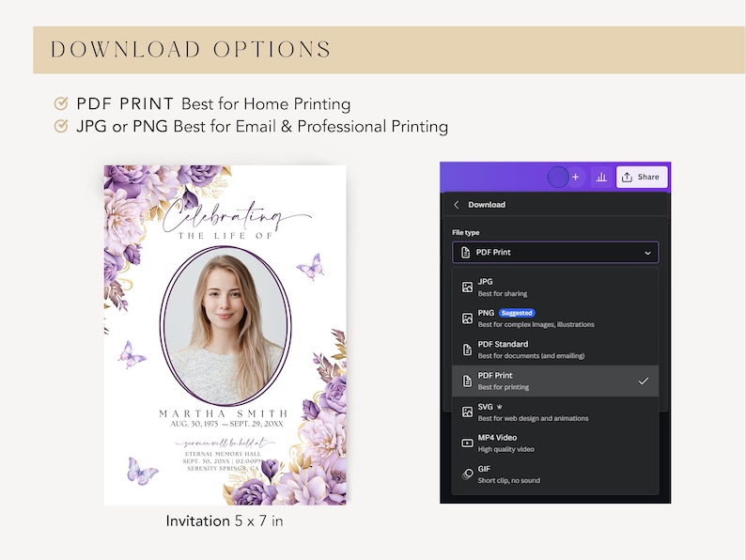Viewport: 746px width, 560px height.
Task: Click 'THE LIFE OF' text on invitation
Action: pos(225,236)
